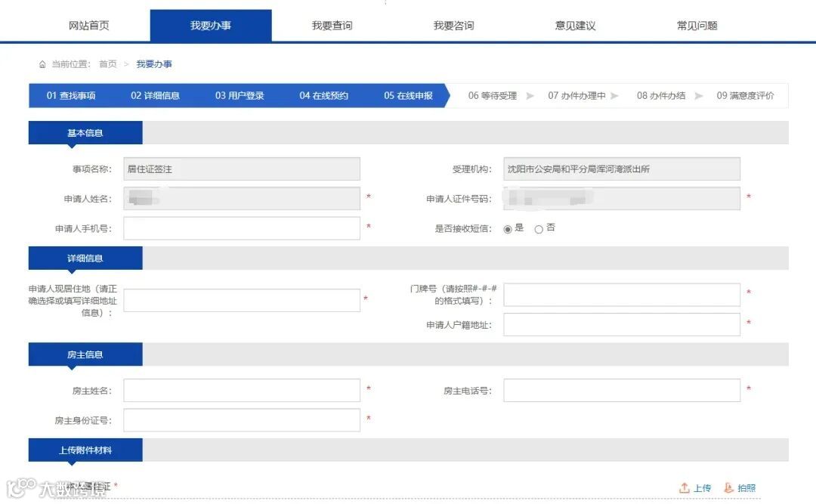
Task: Click the 上传附件材料 section header
Action: pyautogui.click(x=85, y=450)
